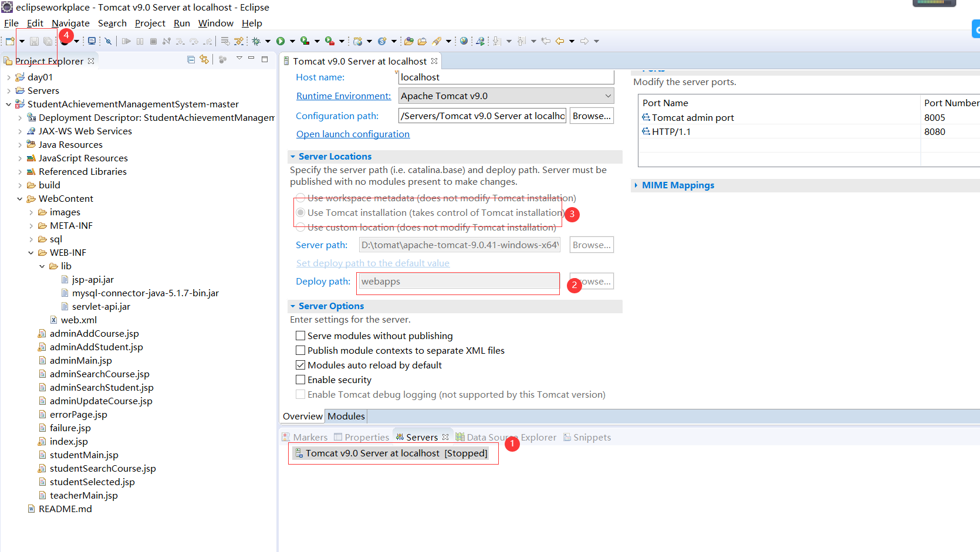
Task: Maximize the Project Explorer panel
Action: tap(265, 59)
